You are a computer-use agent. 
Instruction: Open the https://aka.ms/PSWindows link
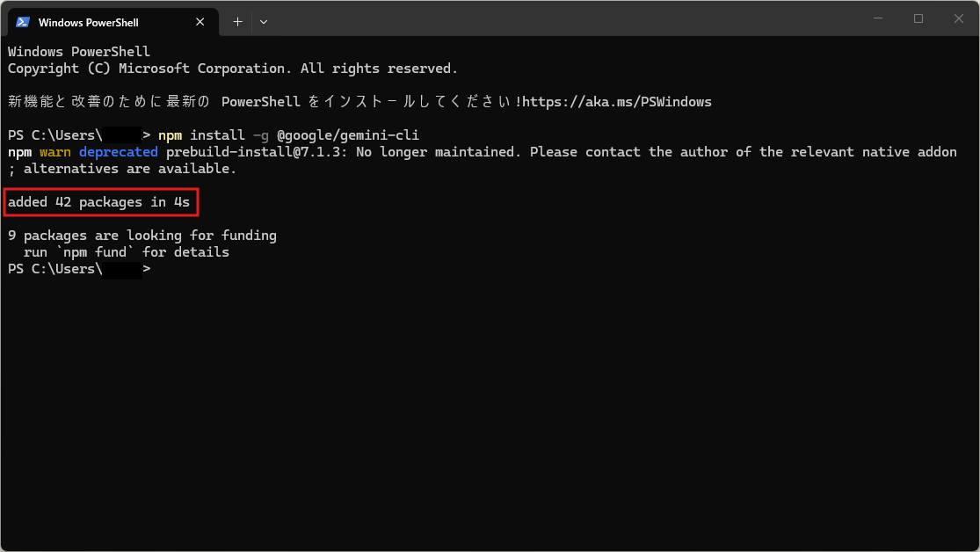pos(617,102)
